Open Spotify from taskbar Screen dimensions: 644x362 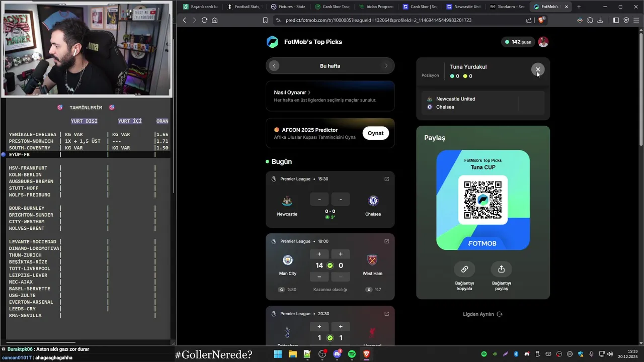click(x=352, y=354)
